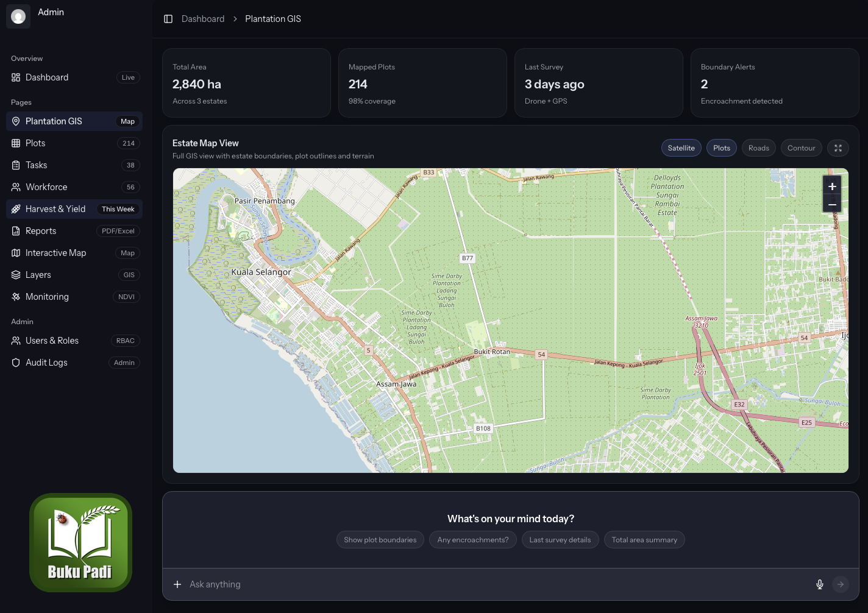Click the microphone voice input icon

pyautogui.click(x=820, y=584)
